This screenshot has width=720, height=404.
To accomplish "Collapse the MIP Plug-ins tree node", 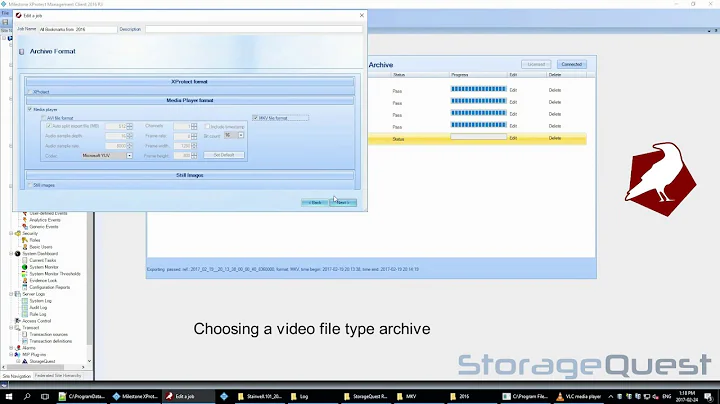I will [11, 354].
